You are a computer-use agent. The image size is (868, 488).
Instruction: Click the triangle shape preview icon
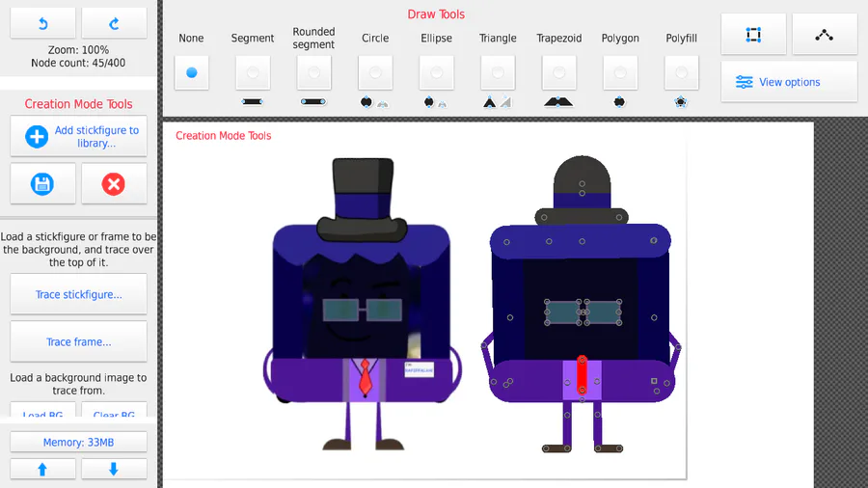[489, 102]
